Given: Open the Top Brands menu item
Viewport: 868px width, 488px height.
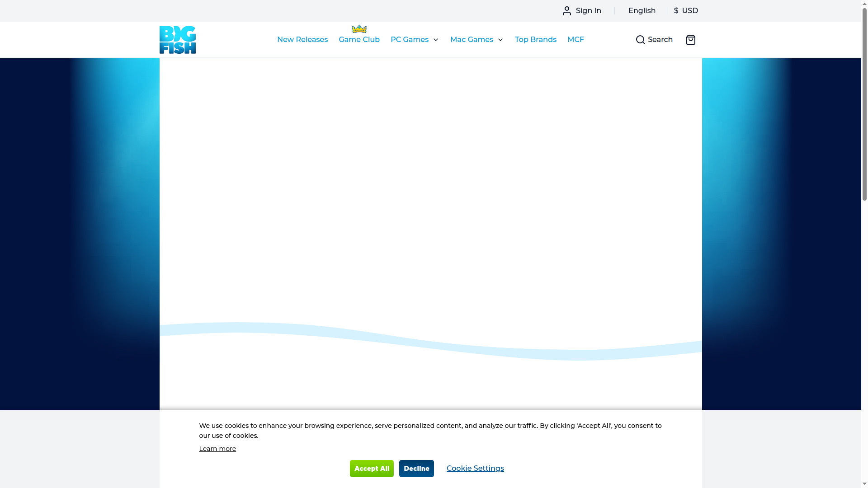Looking at the screenshot, I should [535, 40].
